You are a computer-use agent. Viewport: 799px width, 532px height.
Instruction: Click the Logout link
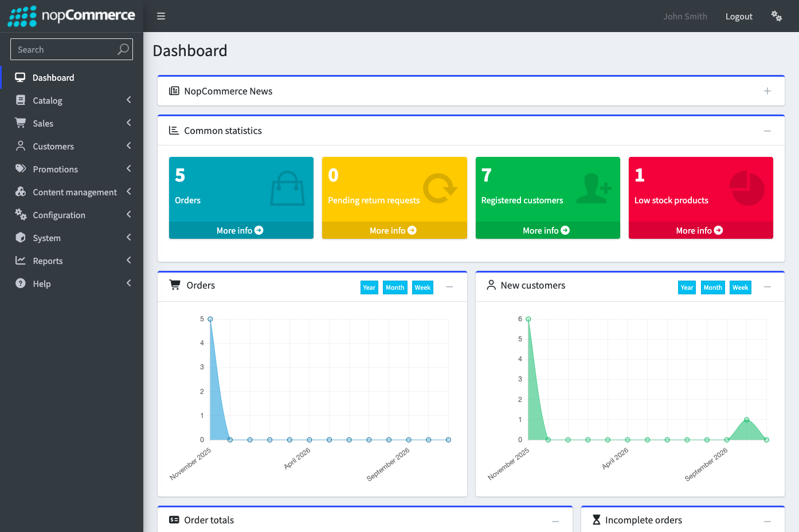tap(739, 17)
